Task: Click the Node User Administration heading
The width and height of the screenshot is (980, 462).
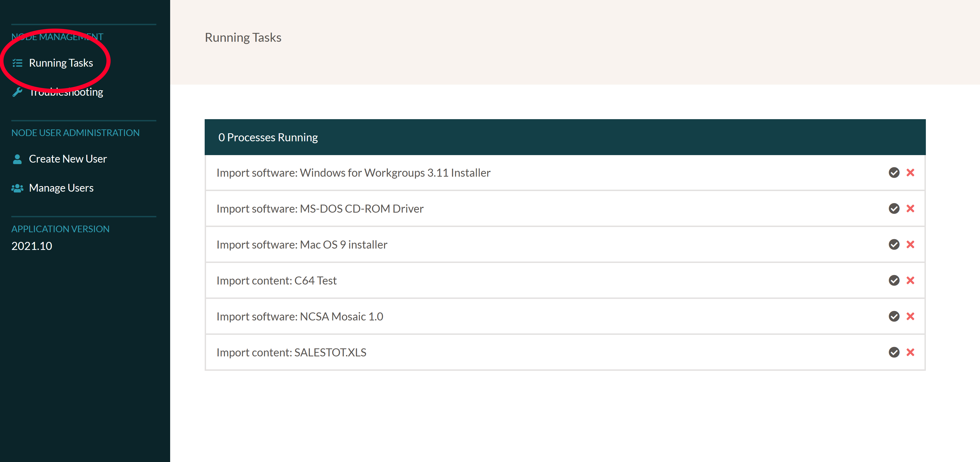Action: coord(75,132)
